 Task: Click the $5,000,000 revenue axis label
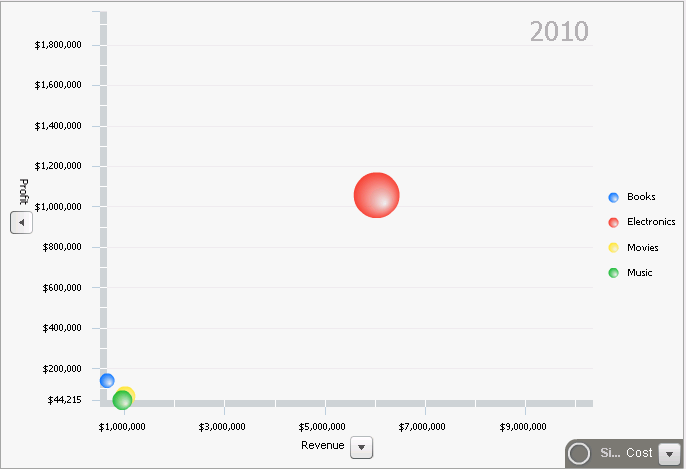point(322,427)
